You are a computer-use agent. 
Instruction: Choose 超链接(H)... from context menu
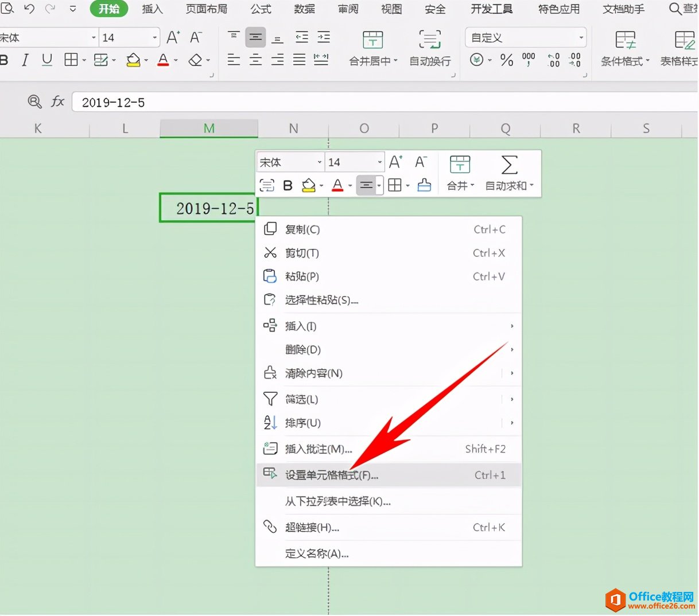coord(389,527)
